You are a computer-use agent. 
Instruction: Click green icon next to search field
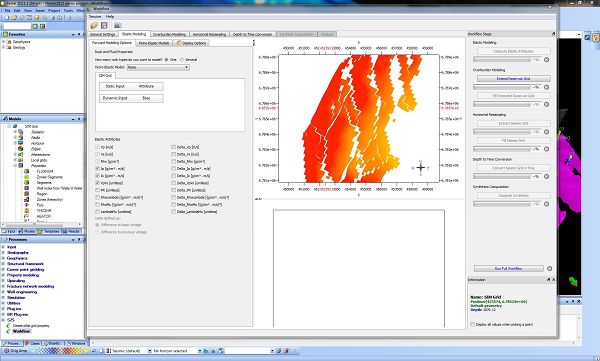coord(35,26)
